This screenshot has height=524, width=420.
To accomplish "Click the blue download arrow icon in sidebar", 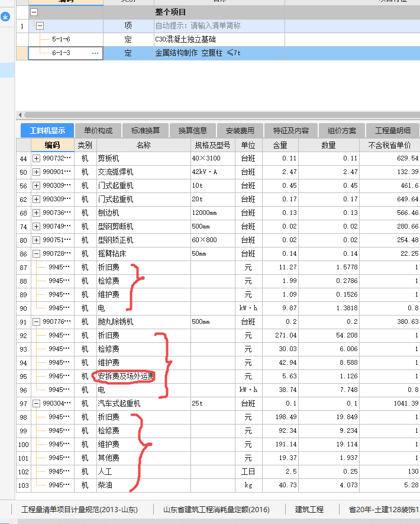I will click(x=5, y=17).
